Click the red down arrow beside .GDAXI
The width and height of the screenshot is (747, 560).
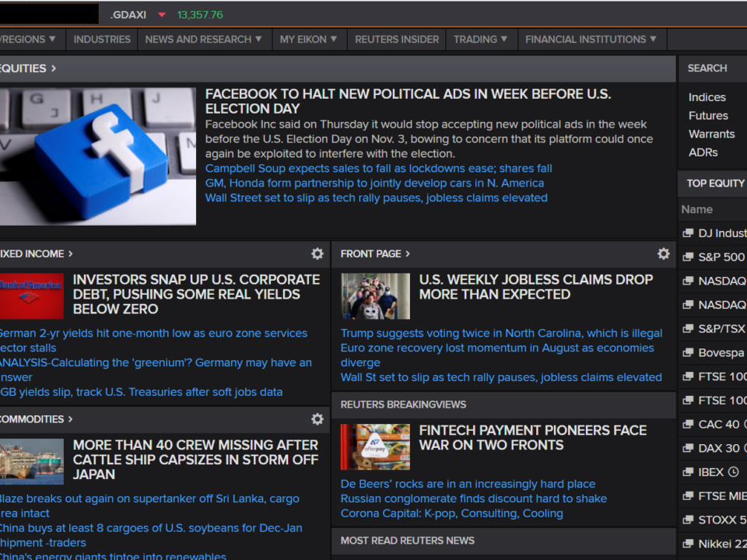click(162, 15)
